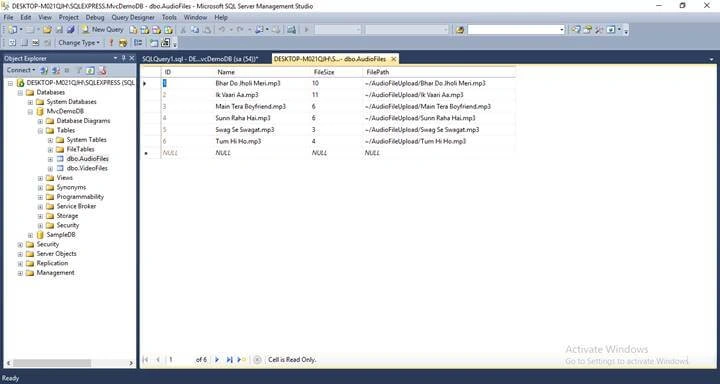This screenshot has width=720, height=384.
Task: Expand the Views folder
Action: click(40, 178)
